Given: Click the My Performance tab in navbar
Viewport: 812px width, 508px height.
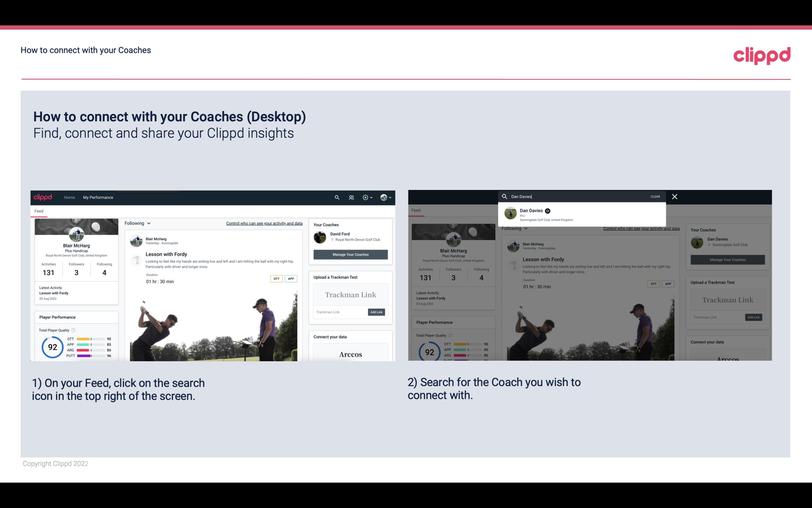Looking at the screenshot, I should tap(98, 197).
